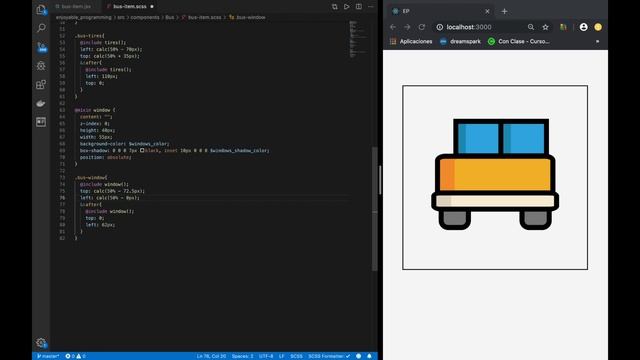Select the bus-item.scss editor tab
Screen dimensions: 640x360
tap(129, 7)
